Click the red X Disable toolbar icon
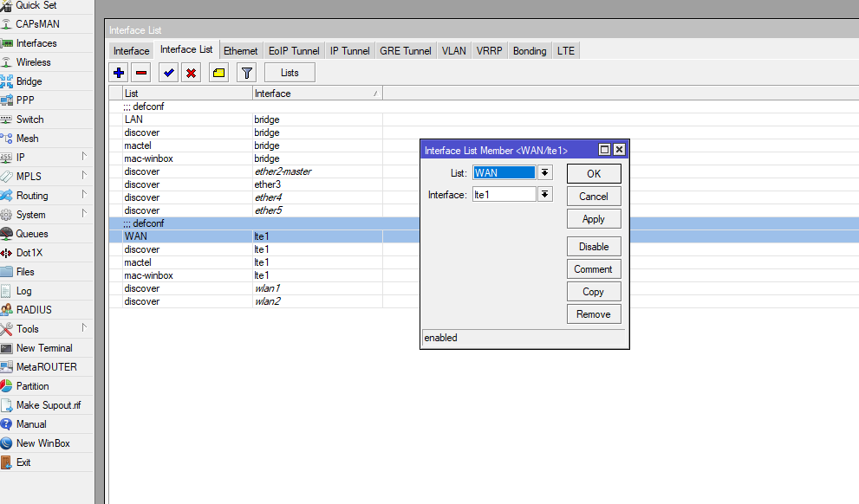Screen dimensions: 859x504 192,73
